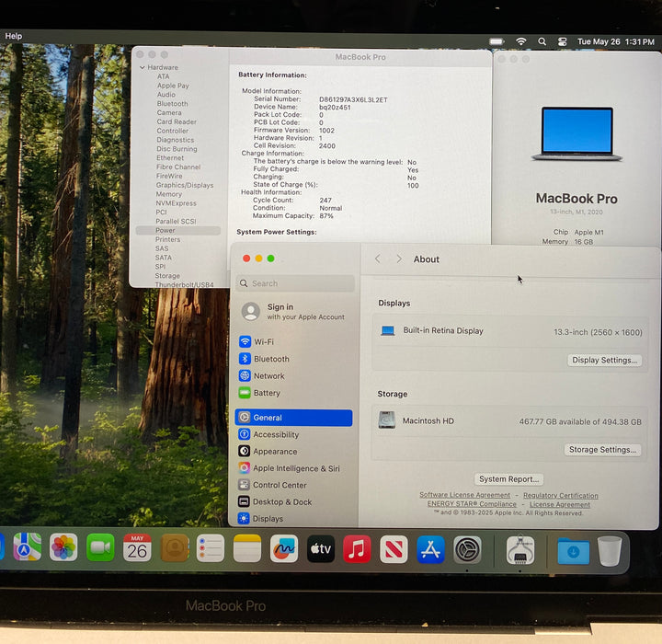This screenshot has height=644, width=662.
Task: Open Reminders from the Dock
Action: (x=211, y=548)
